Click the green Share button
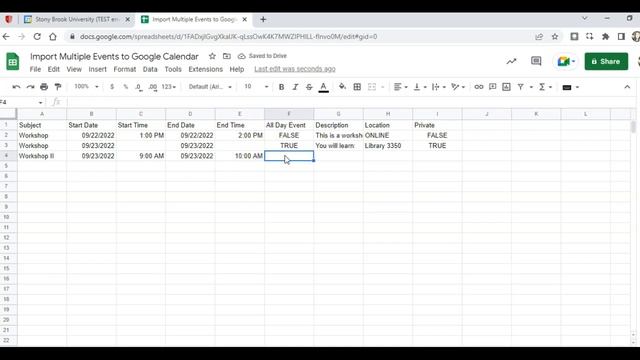 pos(606,61)
